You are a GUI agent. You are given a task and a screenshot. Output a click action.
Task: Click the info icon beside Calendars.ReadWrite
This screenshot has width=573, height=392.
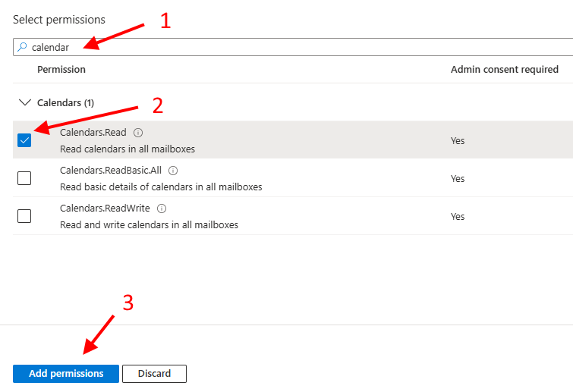(162, 209)
